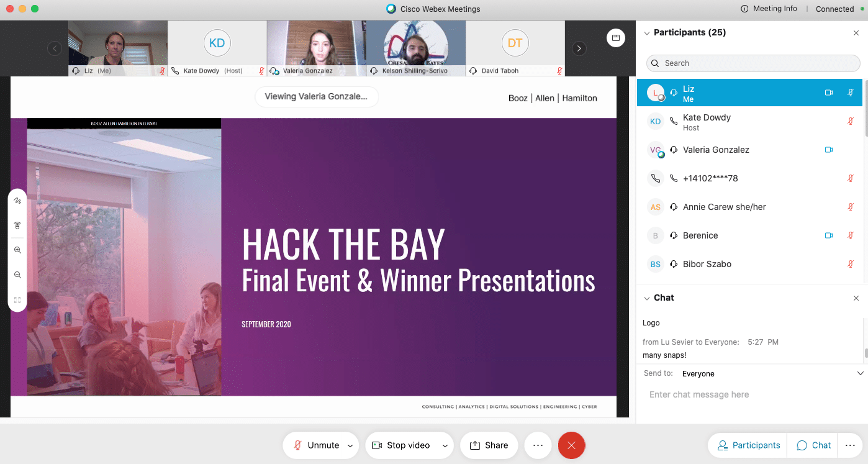Click the KD avatar in participants list
This screenshot has width=868, height=464.
tap(656, 121)
